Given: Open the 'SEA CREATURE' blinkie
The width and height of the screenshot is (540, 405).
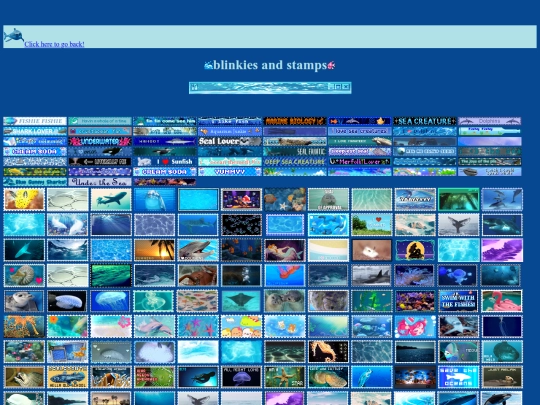Looking at the screenshot, I should coord(425,121).
